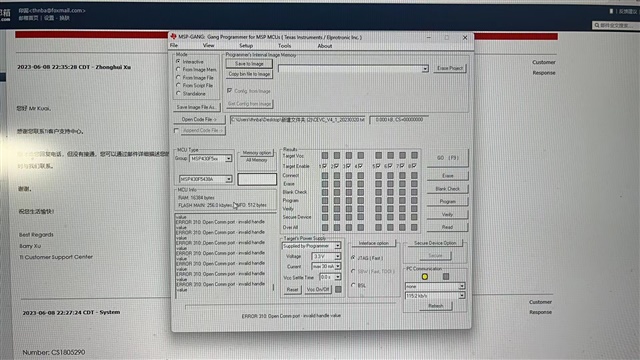640x360 pixels.
Task: Enable target 1 checkbox in Target Enable row
Action: (x=324, y=166)
